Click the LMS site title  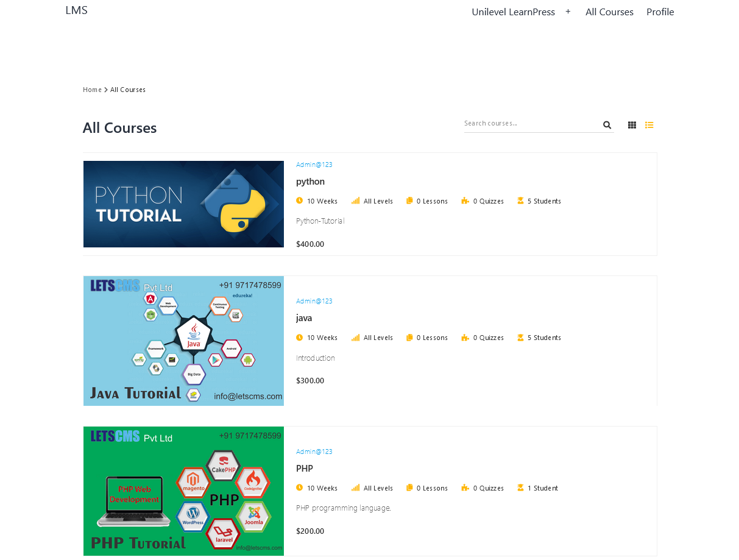click(76, 10)
